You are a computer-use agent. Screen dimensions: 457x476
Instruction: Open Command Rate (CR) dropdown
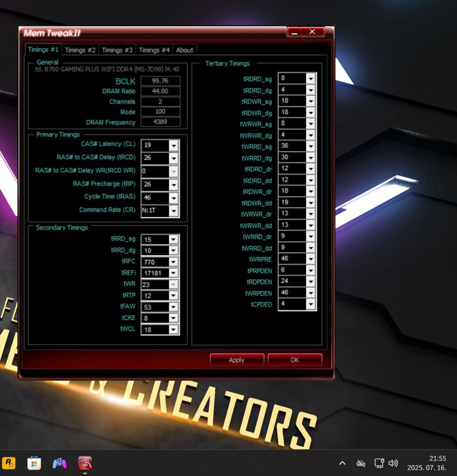174,211
